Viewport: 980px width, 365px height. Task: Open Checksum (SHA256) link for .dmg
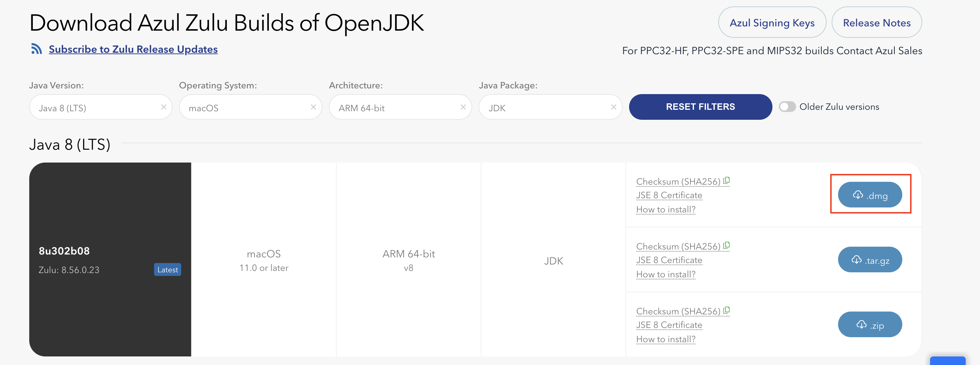coord(678,182)
